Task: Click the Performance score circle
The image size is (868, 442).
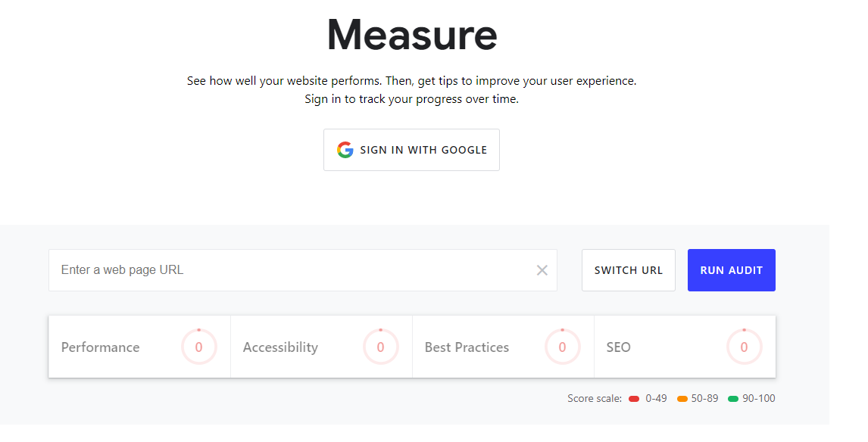Action: [198, 347]
